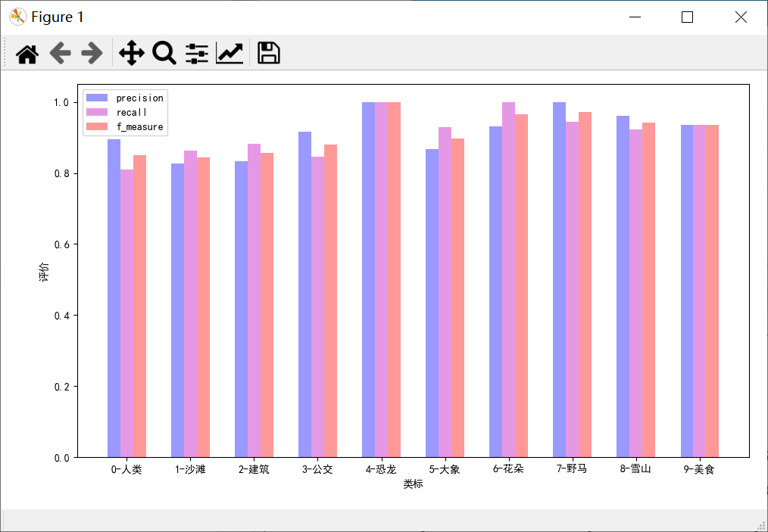
Task: Click the x-axis label '1-沙滩'
Action: (x=190, y=469)
